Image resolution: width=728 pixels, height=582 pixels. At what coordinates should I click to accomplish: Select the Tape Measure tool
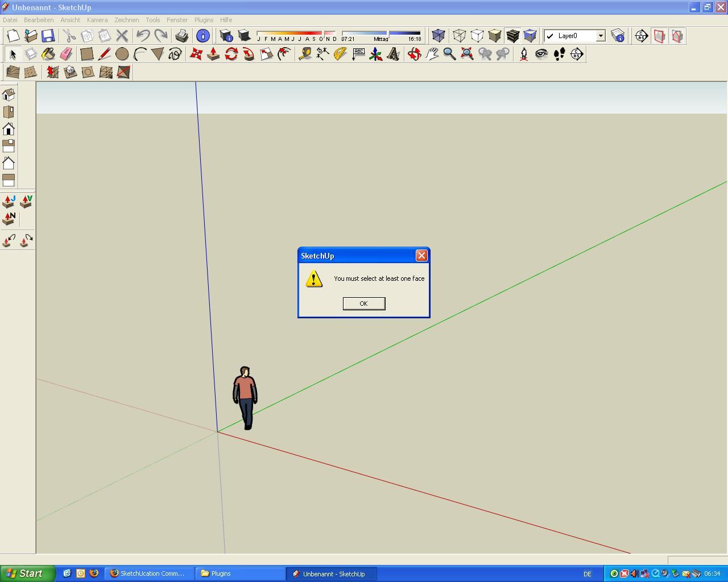click(305, 54)
